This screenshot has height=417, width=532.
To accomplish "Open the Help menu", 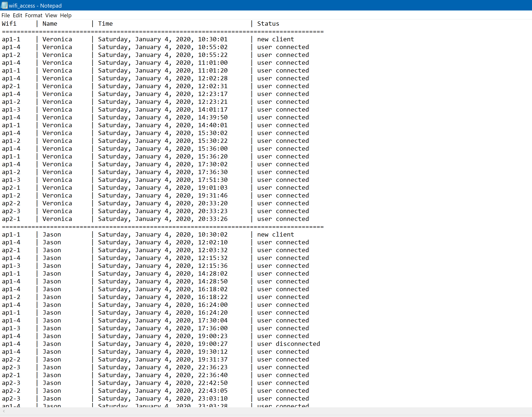I will 66,15.
